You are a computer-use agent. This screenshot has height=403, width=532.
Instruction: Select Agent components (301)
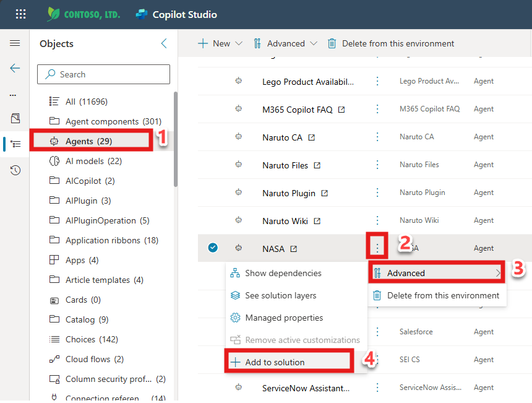(x=105, y=121)
